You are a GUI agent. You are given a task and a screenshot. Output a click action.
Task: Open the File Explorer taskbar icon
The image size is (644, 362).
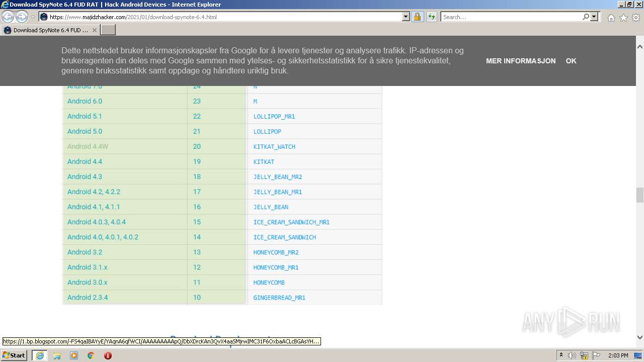tap(57, 355)
